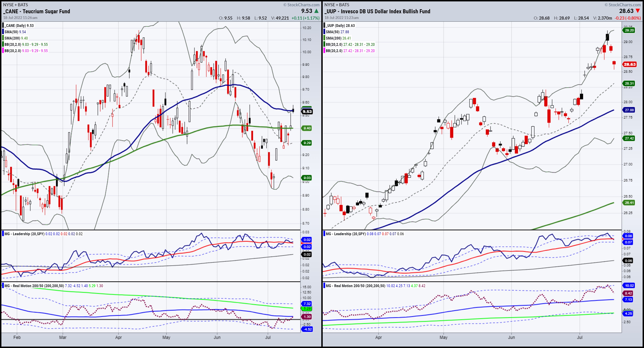
Task: Click the red 28.63 price tag on UUP axis
Action: click(629, 65)
